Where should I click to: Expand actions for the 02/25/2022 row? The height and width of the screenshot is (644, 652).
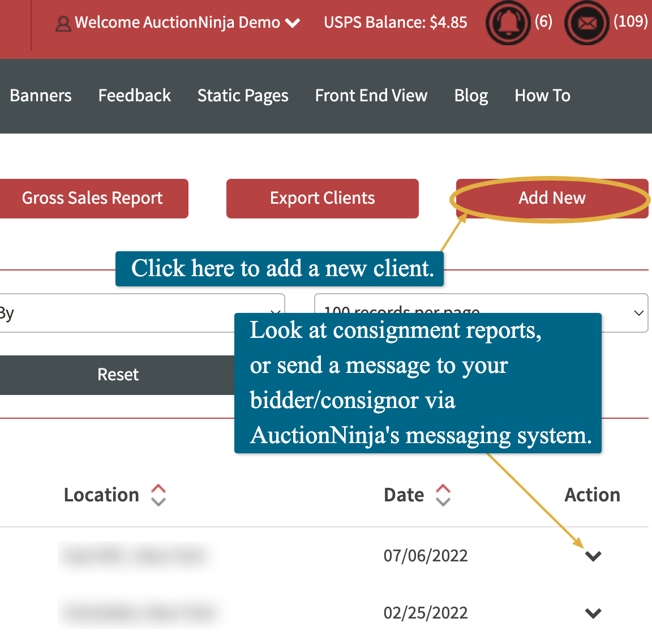tap(593, 613)
